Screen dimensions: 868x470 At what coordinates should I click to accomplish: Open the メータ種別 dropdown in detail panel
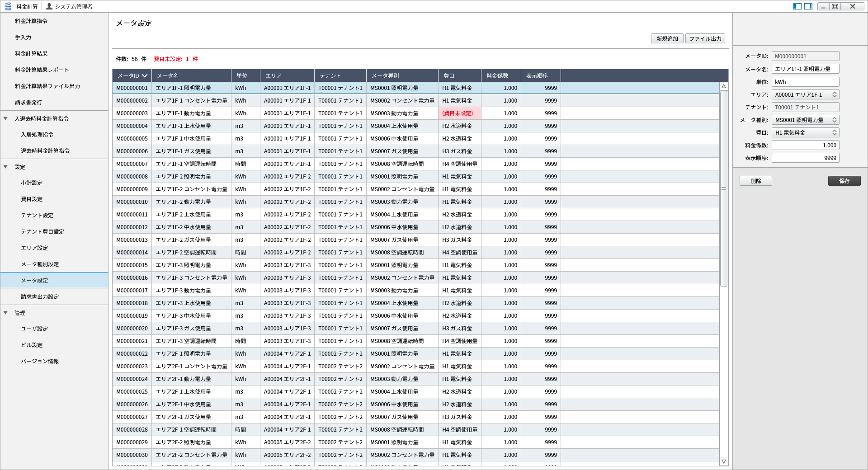pos(834,120)
